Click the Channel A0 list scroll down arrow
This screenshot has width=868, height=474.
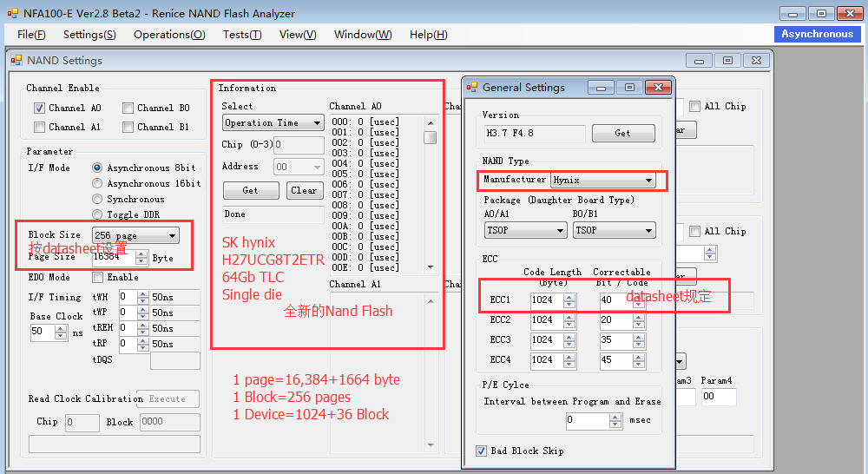431,267
